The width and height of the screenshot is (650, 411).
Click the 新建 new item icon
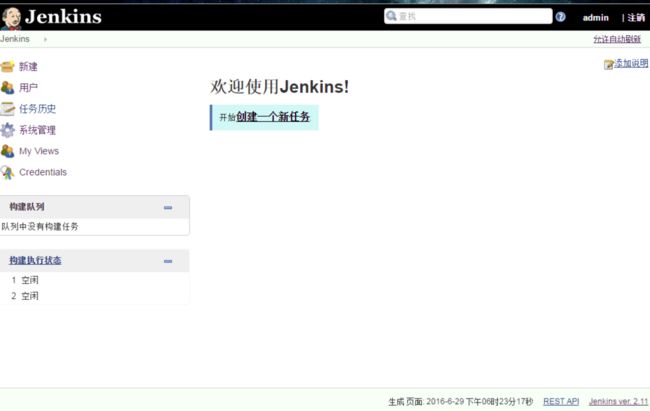click(x=7, y=66)
